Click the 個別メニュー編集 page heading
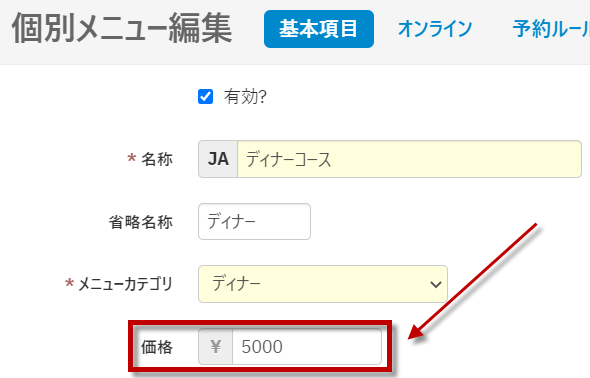The image size is (590, 378). tap(122, 29)
